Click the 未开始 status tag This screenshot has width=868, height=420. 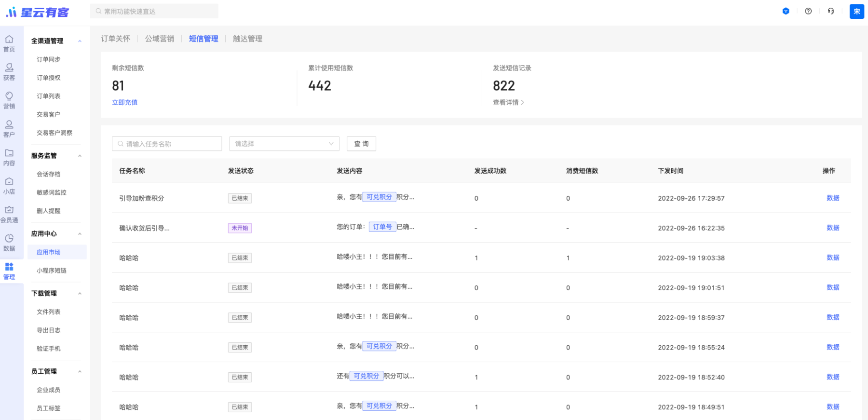(240, 228)
